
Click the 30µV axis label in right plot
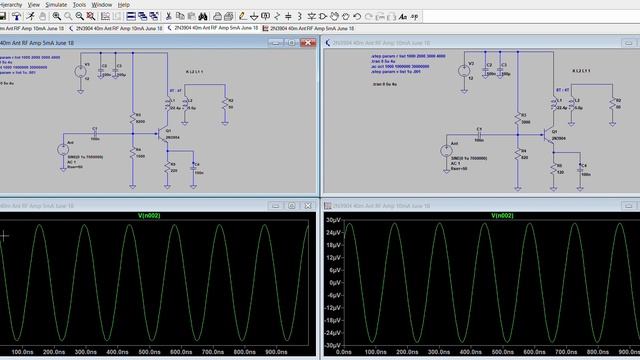(333, 220)
